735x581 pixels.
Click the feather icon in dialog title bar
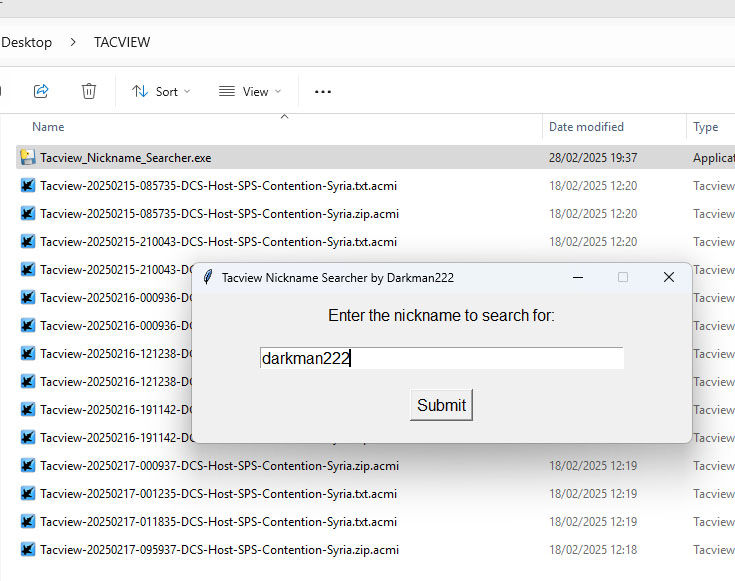point(208,277)
